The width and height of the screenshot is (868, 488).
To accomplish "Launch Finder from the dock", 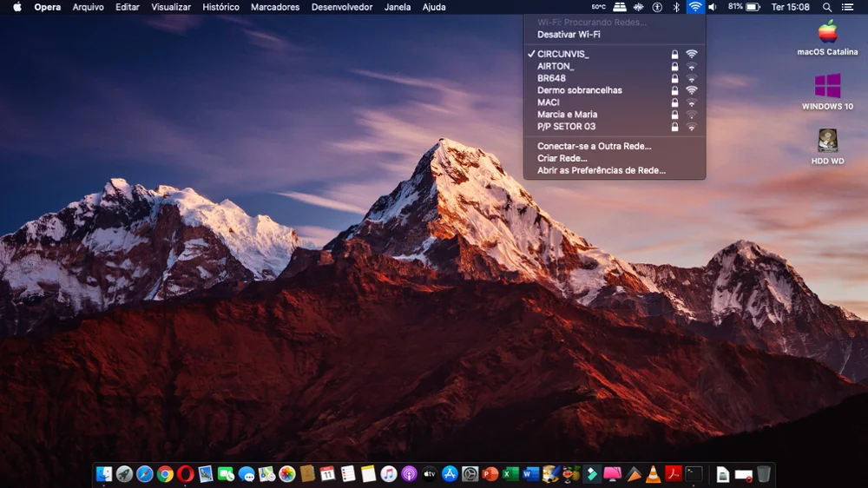I will point(104,474).
